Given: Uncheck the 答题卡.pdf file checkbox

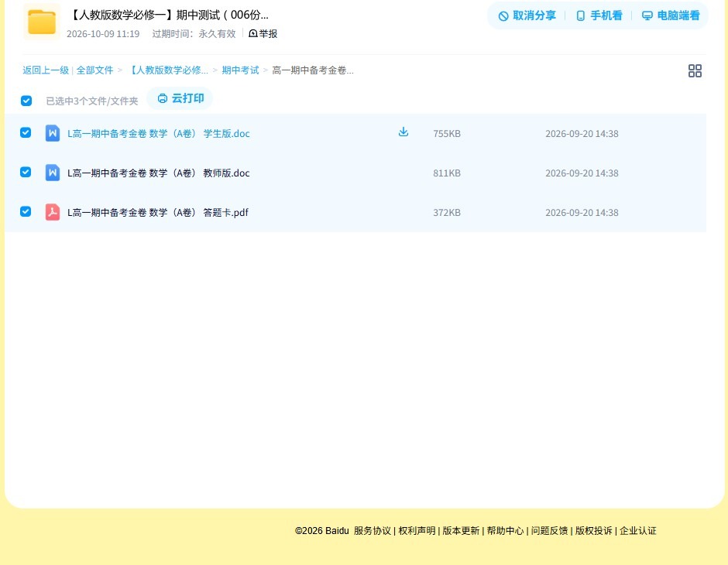Looking at the screenshot, I should click(26, 211).
